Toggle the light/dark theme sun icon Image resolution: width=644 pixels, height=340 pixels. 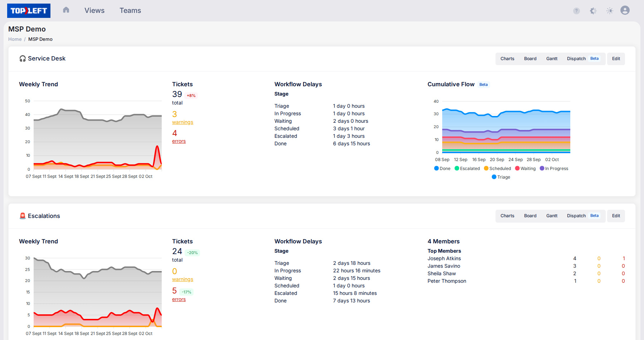[610, 11]
